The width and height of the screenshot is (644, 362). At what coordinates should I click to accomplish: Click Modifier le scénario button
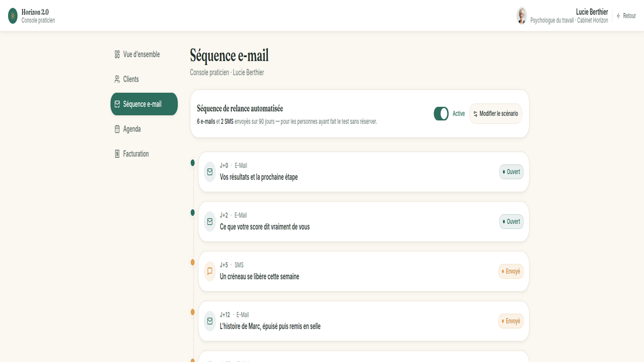coord(495,114)
